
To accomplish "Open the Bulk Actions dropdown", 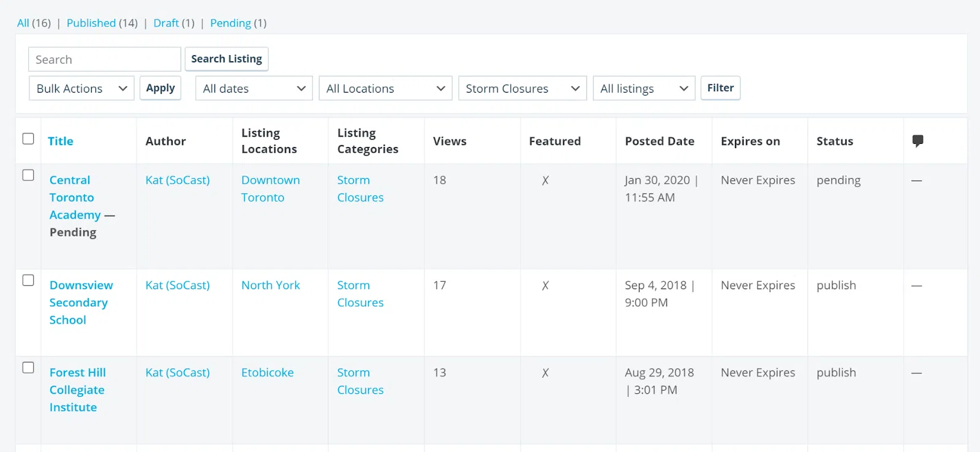I will (x=81, y=88).
